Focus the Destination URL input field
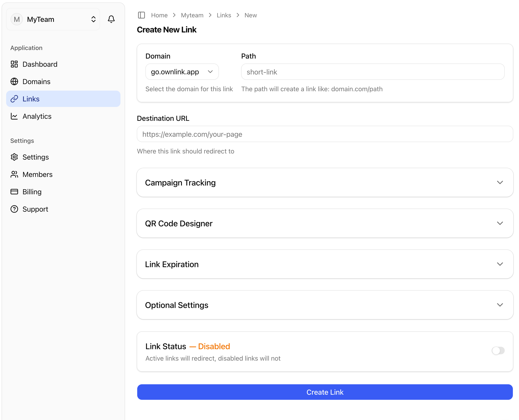 click(x=325, y=134)
